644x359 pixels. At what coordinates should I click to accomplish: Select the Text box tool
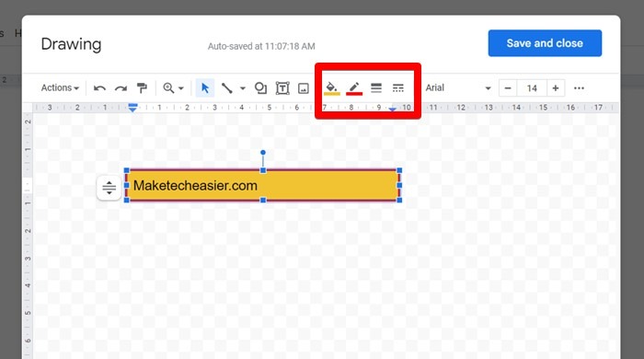point(282,87)
